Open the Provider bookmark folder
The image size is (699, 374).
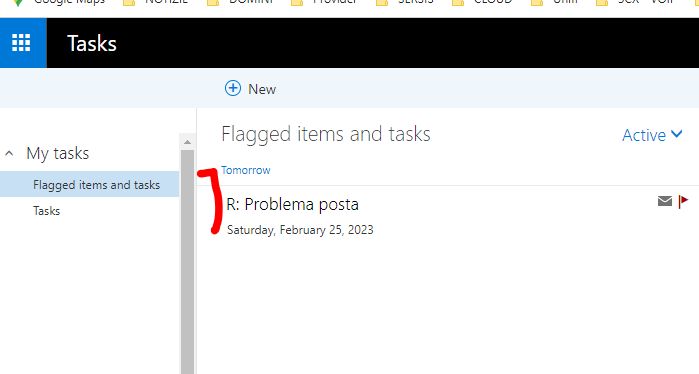(x=324, y=2)
